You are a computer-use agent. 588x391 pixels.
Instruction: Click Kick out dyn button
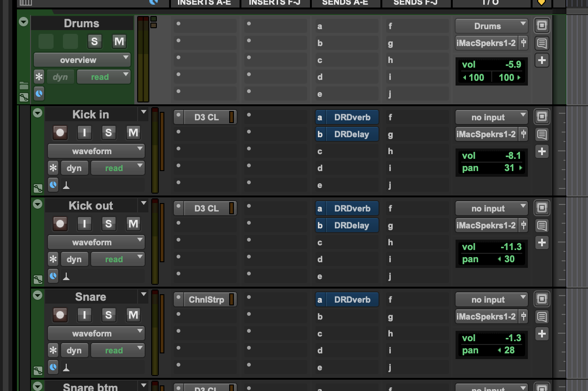coord(74,259)
